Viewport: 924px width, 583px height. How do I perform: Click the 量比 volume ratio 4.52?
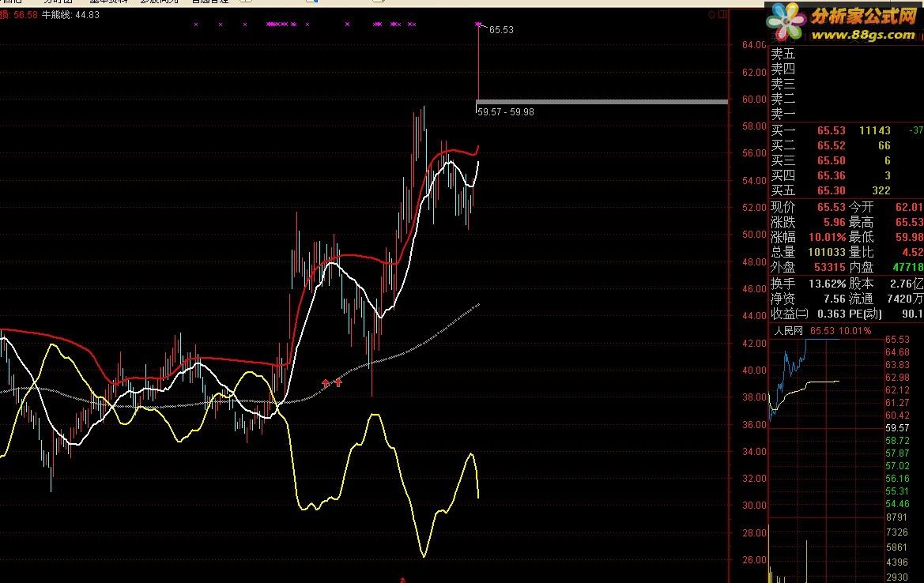coord(912,252)
